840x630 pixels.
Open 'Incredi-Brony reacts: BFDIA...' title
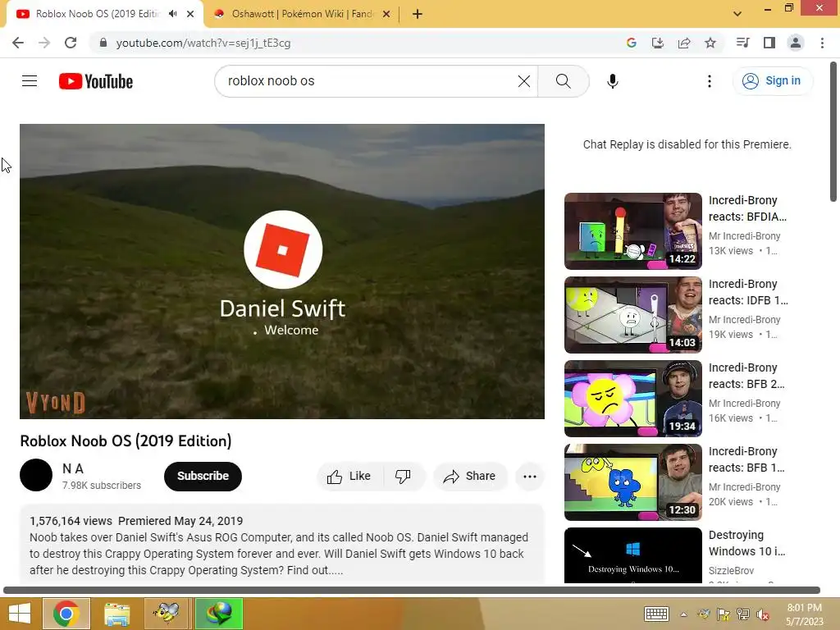(x=748, y=208)
